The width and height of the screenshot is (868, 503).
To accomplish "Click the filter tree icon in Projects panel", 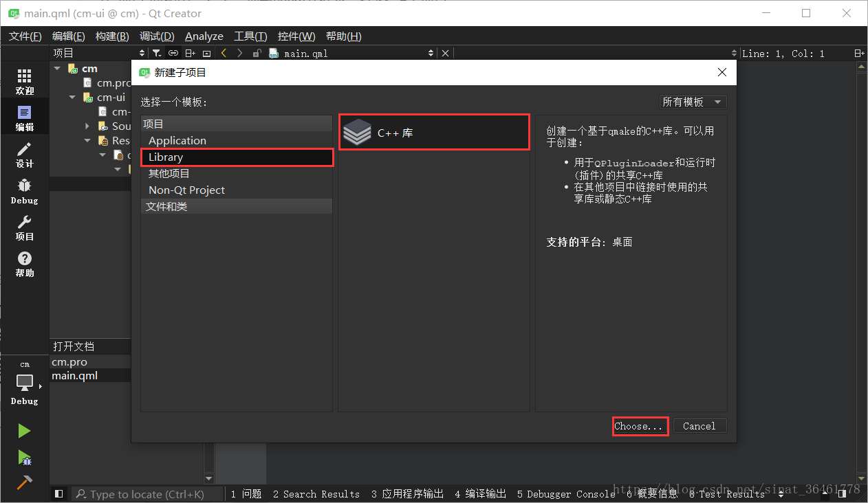I will click(x=157, y=53).
